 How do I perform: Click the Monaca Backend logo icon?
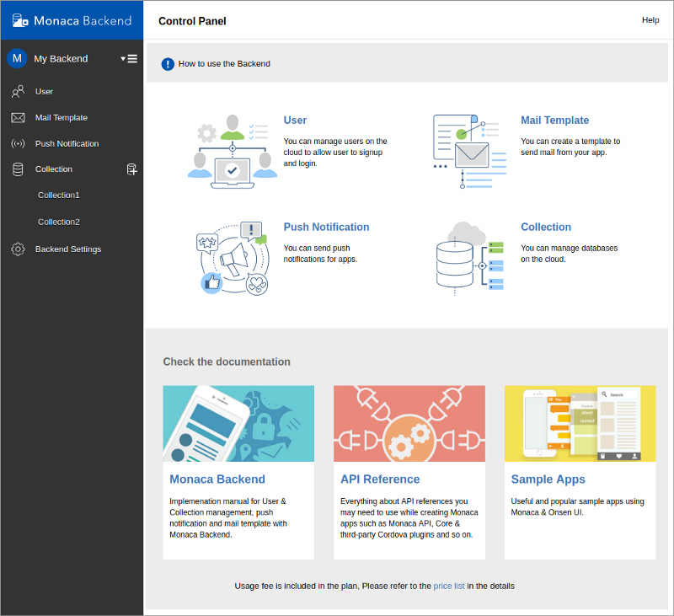click(19, 20)
